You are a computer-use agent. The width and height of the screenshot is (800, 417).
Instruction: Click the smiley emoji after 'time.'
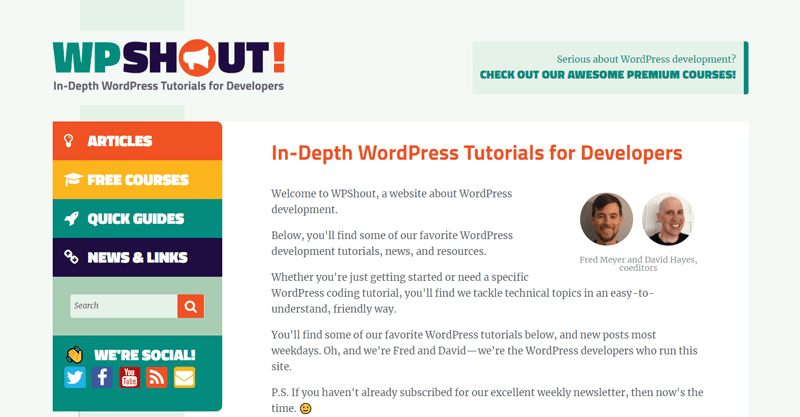306,408
